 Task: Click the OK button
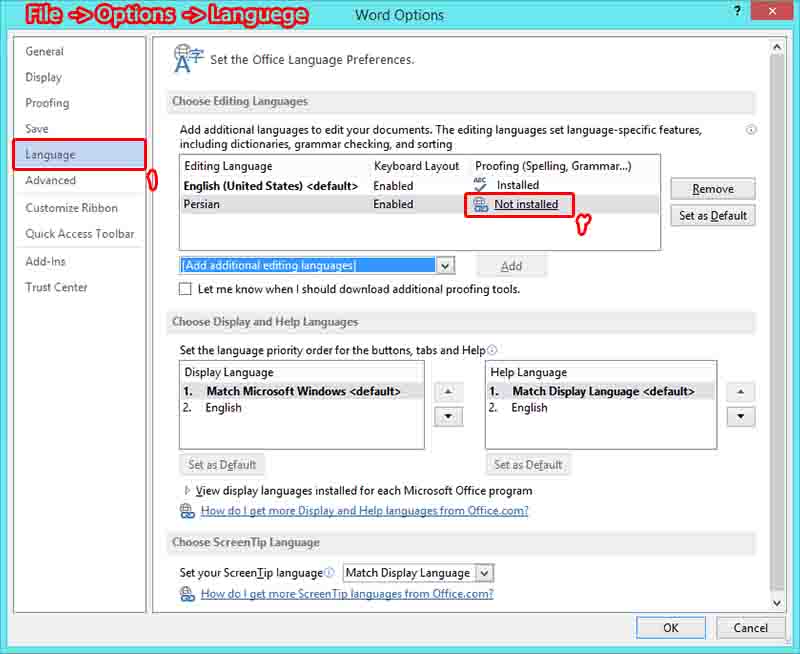point(670,628)
